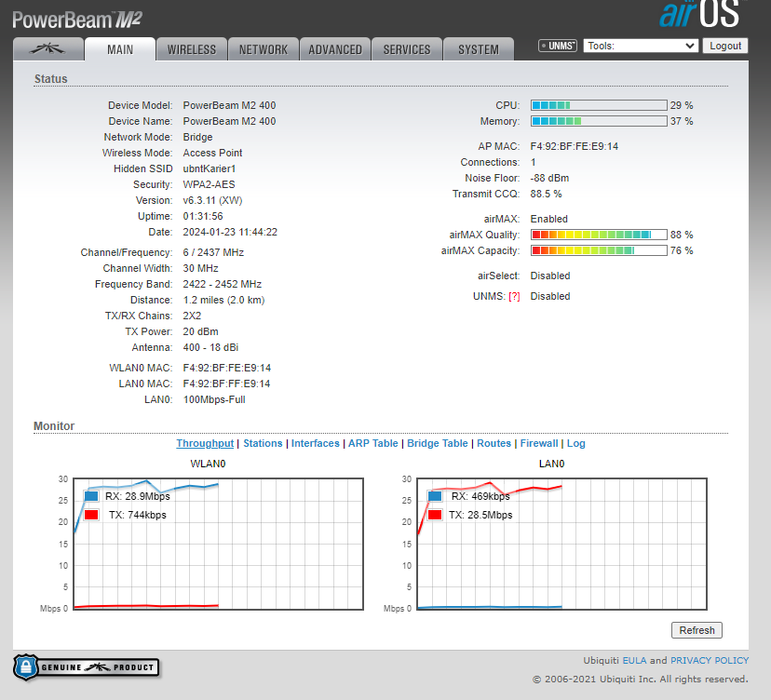The width and height of the screenshot is (771, 700).
Task: Select the channel value 6 / 2437 MHz
Action: click(213, 252)
